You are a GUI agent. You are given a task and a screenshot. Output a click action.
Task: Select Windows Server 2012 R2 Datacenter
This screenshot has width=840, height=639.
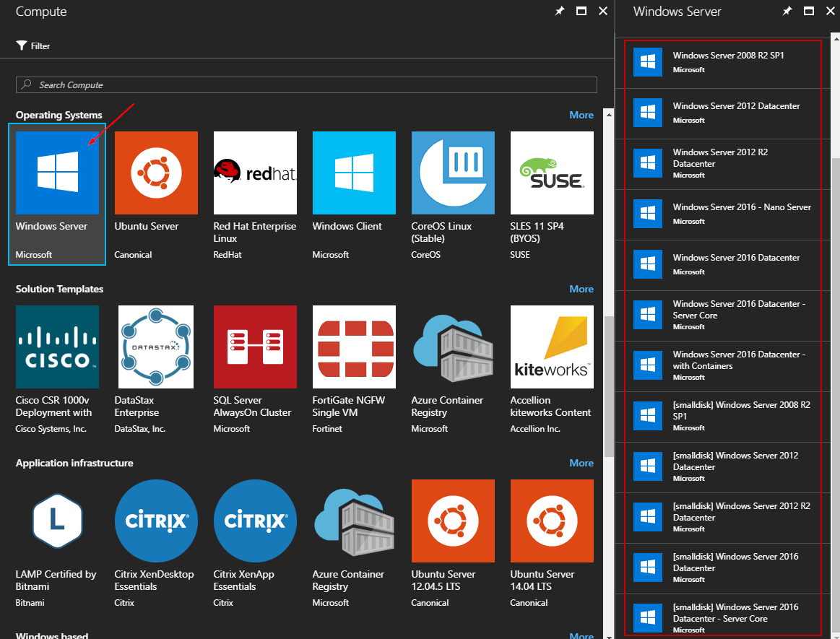723,165
